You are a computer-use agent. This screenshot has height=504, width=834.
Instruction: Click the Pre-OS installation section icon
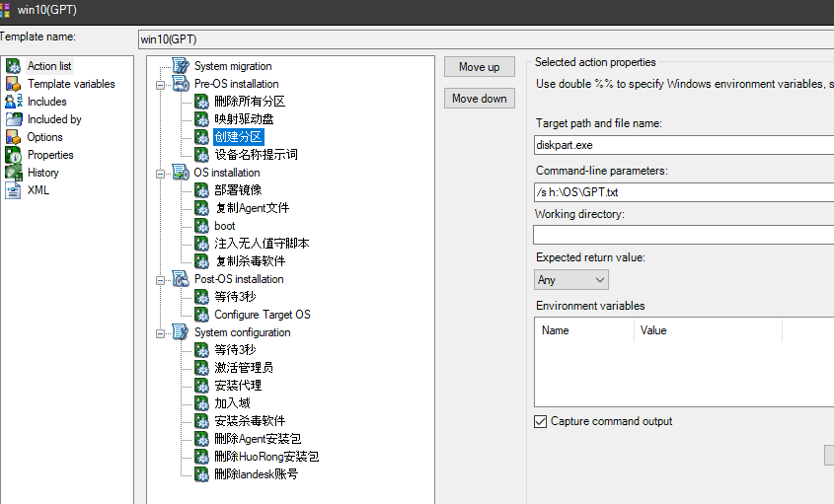point(181,84)
